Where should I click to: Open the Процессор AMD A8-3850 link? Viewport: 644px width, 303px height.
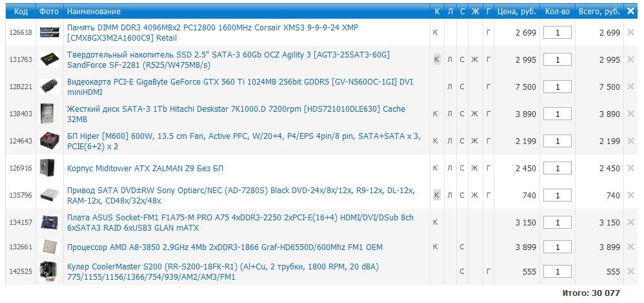(x=225, y=247)
